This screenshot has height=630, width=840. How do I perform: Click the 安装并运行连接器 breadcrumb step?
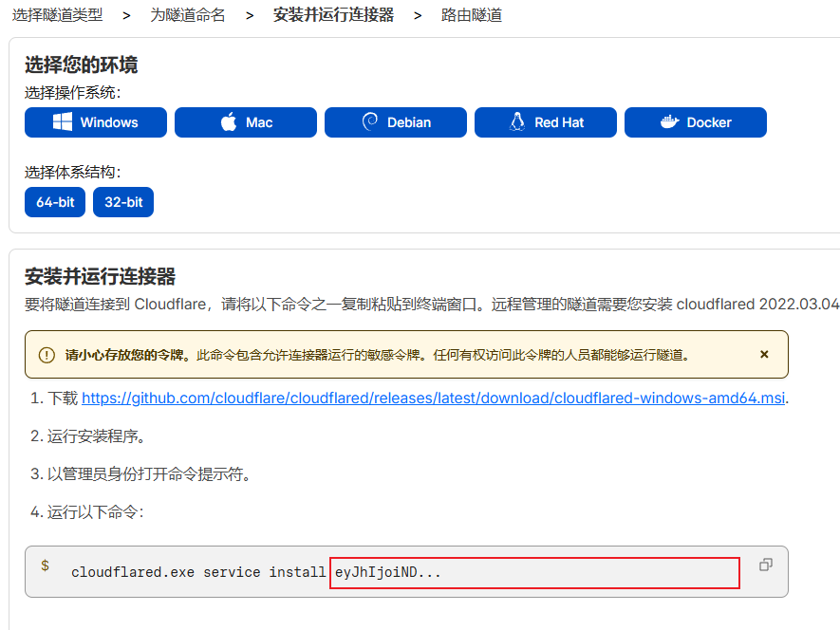coord(333,15)
